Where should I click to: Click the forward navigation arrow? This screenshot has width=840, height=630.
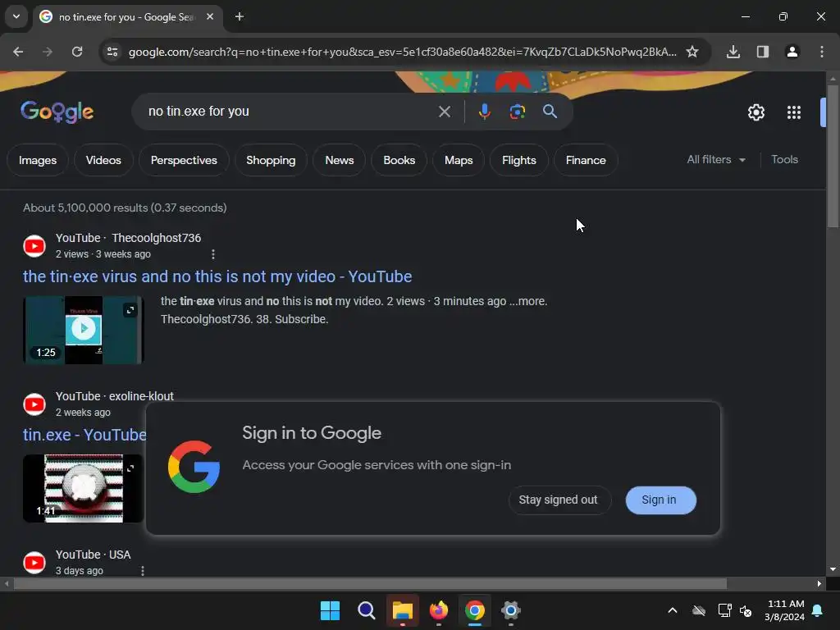(48, 52)
